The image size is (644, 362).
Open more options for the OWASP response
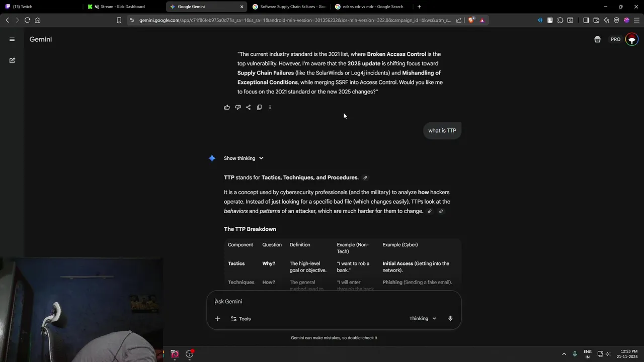coord(270,107)
